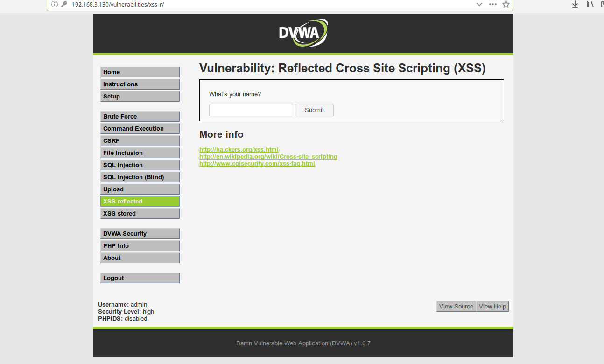Screen dimensions: 604x364
Task: Open the PHP Info page
Action: coord(140,246)
